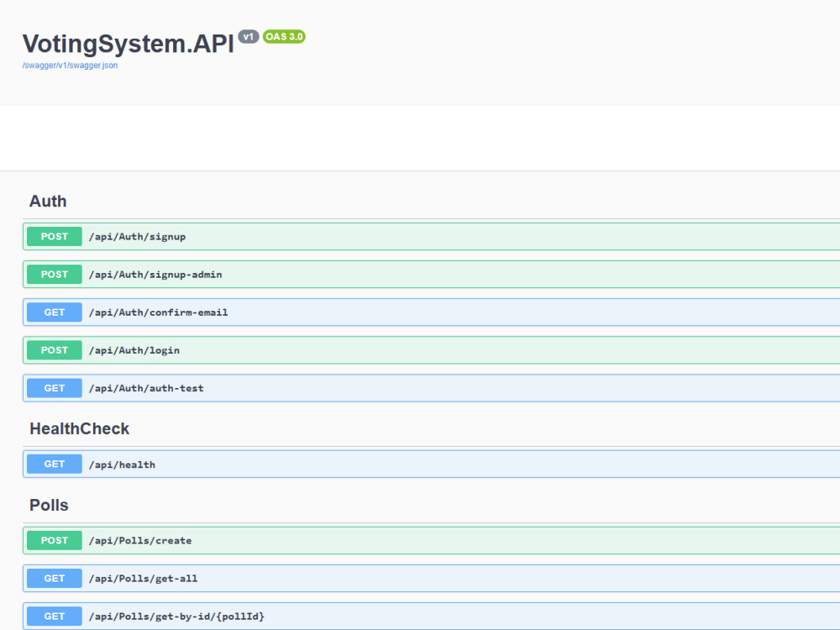Click the v1 version badge
The width and height of the screenshot is (840, 630).
click(x=249, y=36)
